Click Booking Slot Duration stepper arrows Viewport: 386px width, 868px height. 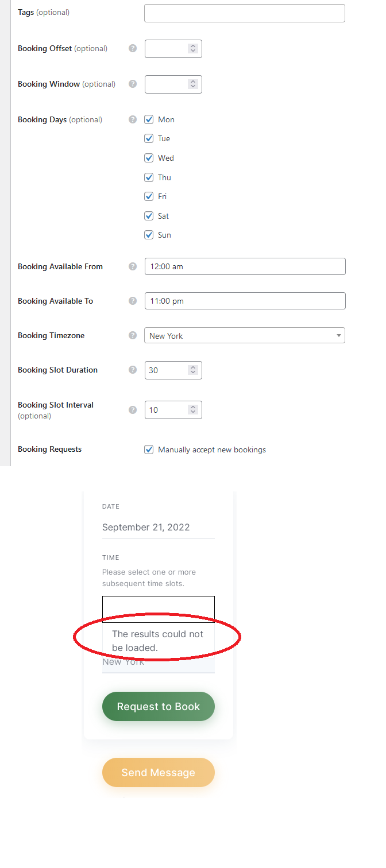(193, 370)
